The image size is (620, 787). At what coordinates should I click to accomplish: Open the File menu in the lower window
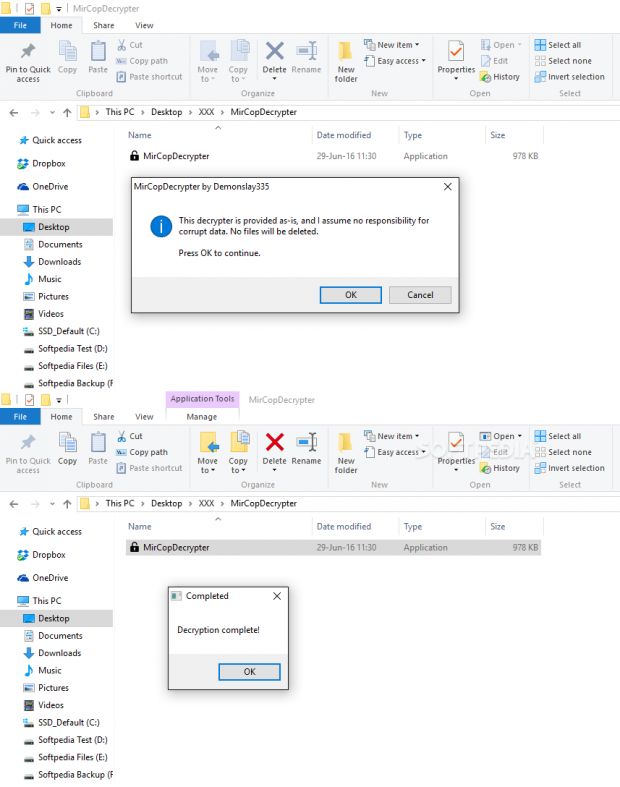pos(20,417)
